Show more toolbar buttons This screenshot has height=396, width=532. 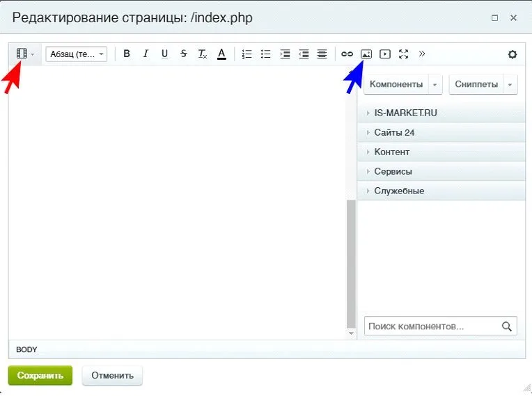click(422, 54)
